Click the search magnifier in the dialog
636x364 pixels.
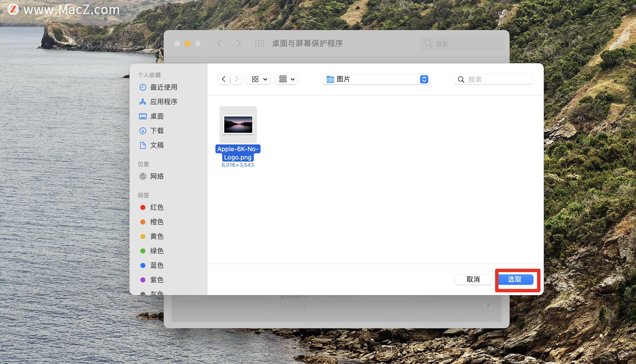(461, 79)
